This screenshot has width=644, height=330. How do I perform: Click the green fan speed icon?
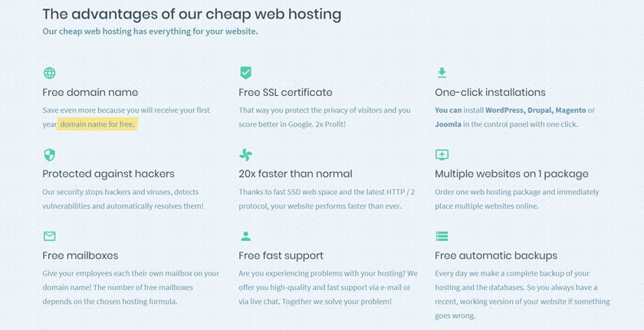click(x=245, y=154)
